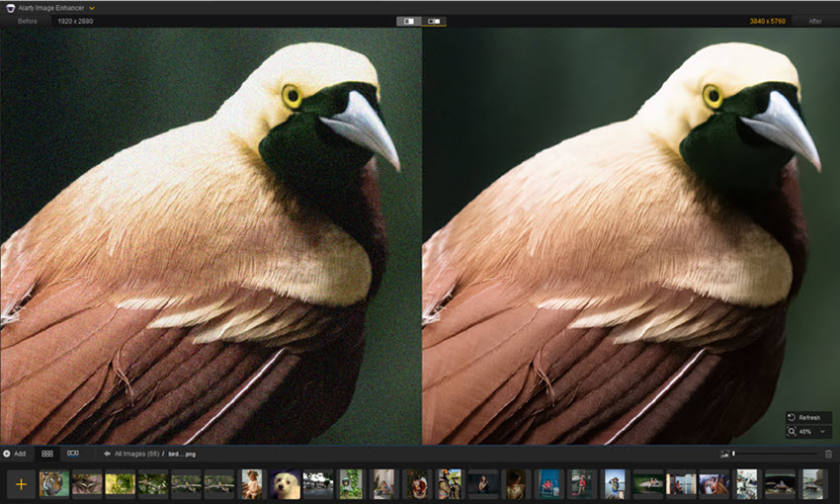Click the Aiarty app logo icon
Screen dimensions: 840x504
pos(10,8)
